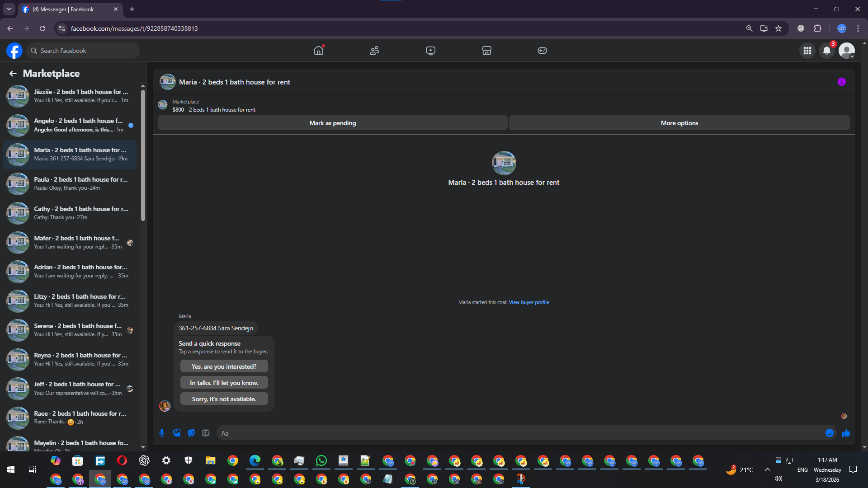Screen dimensions: 868x488
Task: Send a thumbs-up like
Action: click(846, 433)
